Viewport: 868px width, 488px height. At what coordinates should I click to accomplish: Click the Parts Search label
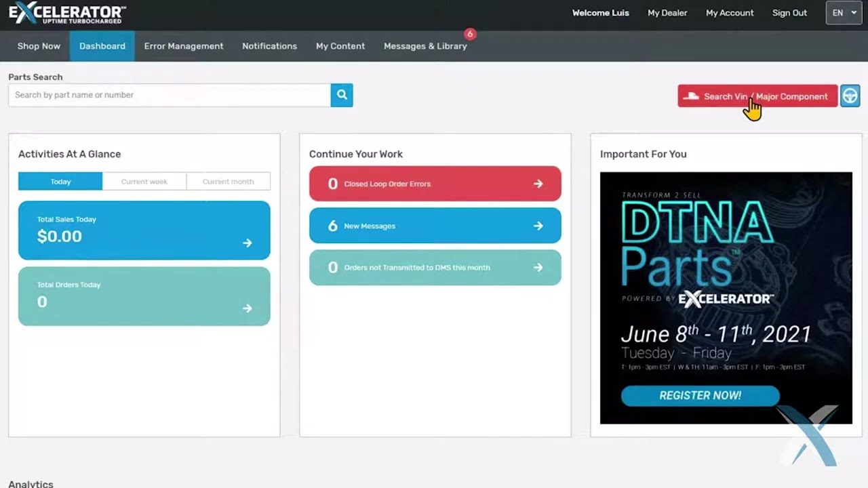point(35,77)
